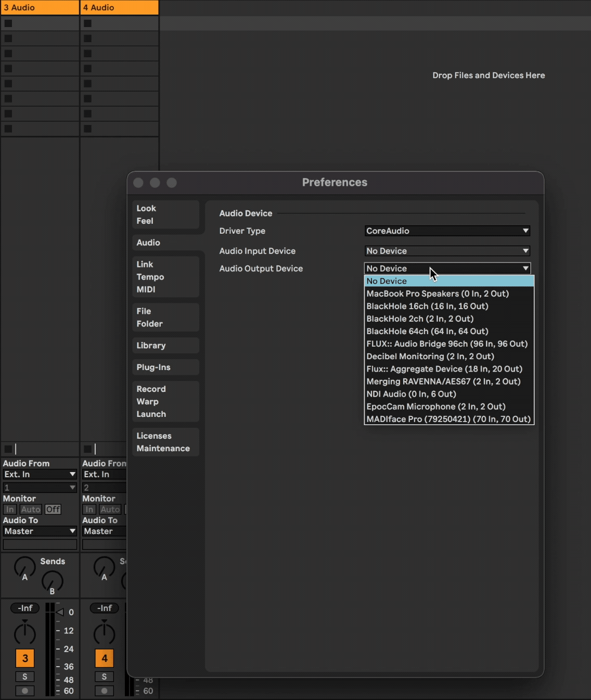
Task: Set track 3 Monitor to In
Action: [x=10, y=510]
